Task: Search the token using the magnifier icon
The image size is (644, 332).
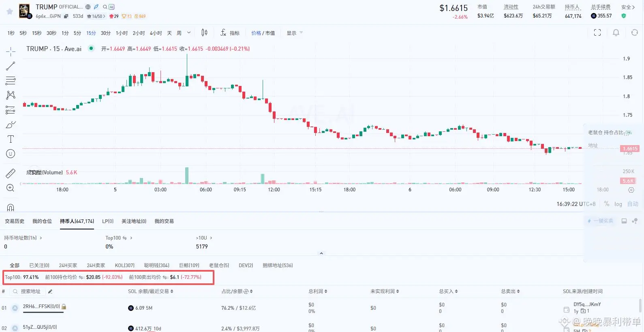Action: point(105,7)
